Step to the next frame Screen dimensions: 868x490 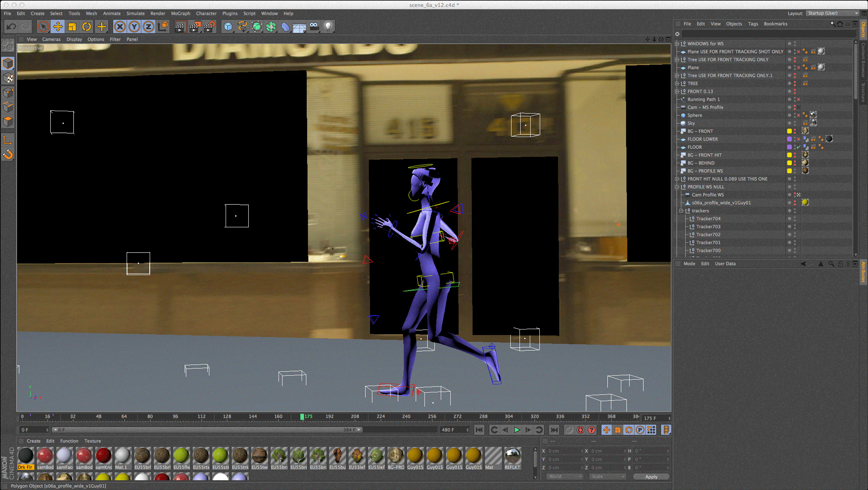[528, 430]
